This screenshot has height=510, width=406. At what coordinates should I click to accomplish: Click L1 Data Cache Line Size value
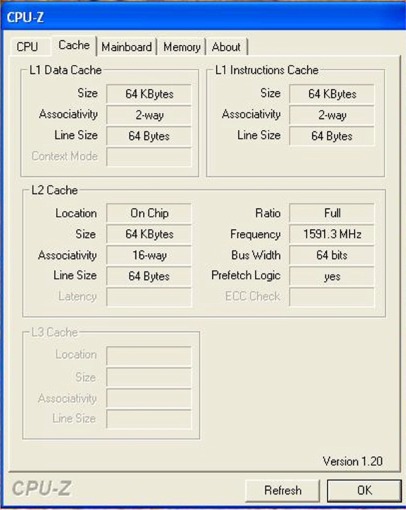(149, 136)
